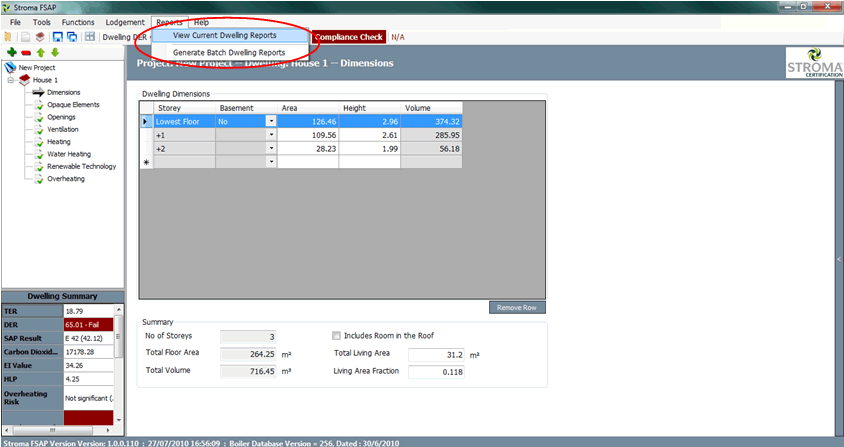Click DER value 65.01 - Fail
The height and width of the screenshot is (447, 844).
(x=89, y=325)
